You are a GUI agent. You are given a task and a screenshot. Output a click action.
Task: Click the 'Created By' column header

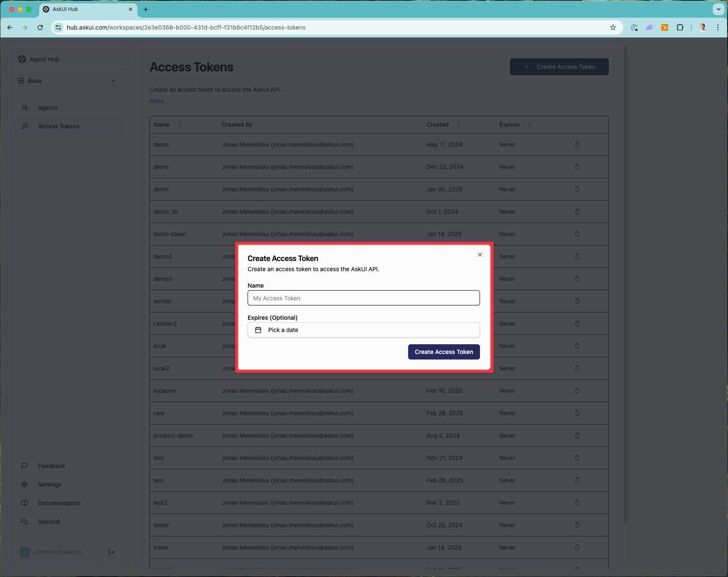(237, 125)
